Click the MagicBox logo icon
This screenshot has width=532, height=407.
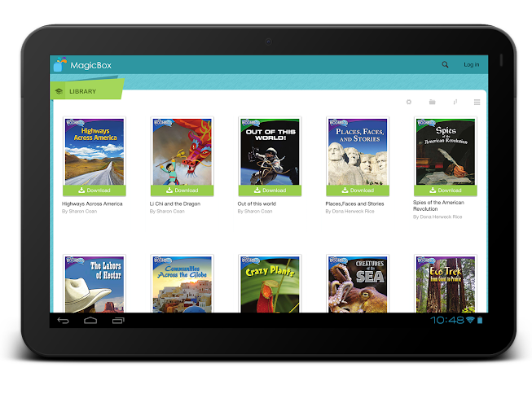click(60, 64)
